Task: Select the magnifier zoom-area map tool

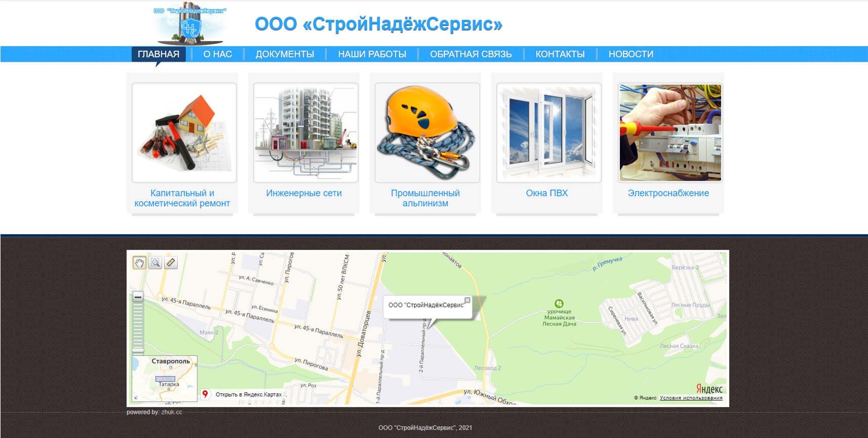Action: (155, 263)
